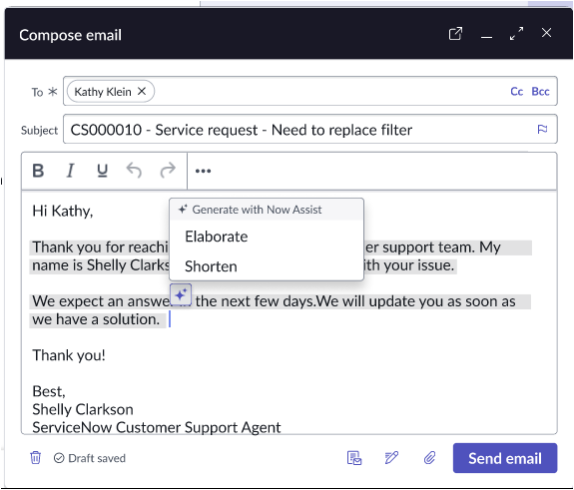Attach a file using paperclip
Screen dimensions: 574x490
coord(430,458)
